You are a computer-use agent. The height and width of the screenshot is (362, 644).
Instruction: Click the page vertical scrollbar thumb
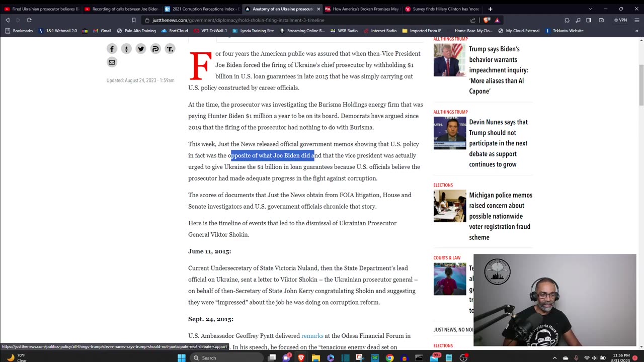pyautogui.click(x=640, y=85)
